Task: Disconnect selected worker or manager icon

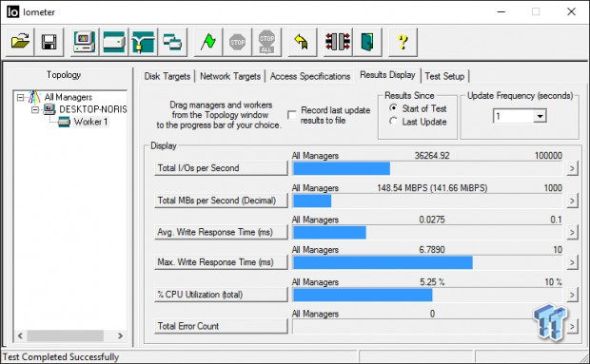Action: click(x=338, y=42)
